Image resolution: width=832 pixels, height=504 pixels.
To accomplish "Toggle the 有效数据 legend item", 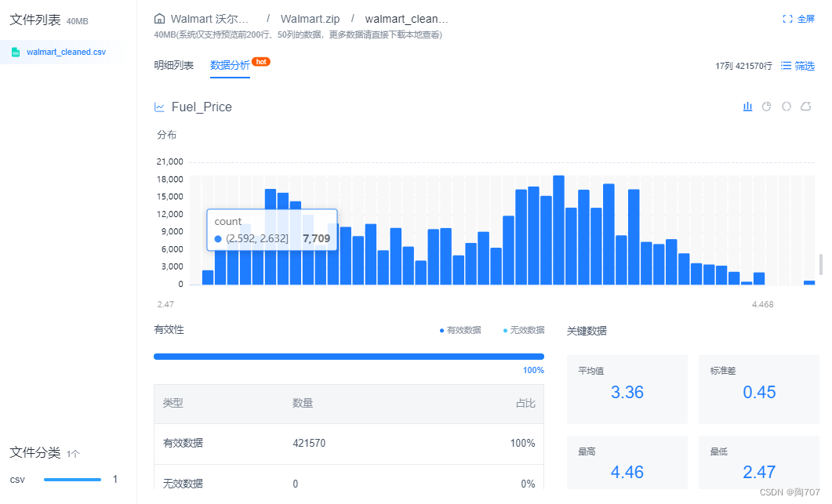I will click(460, 330).
